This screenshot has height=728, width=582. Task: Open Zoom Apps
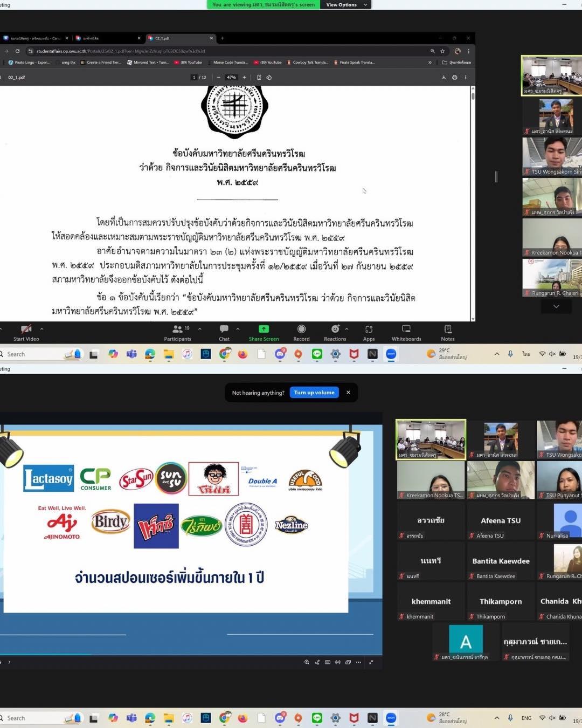369,333
